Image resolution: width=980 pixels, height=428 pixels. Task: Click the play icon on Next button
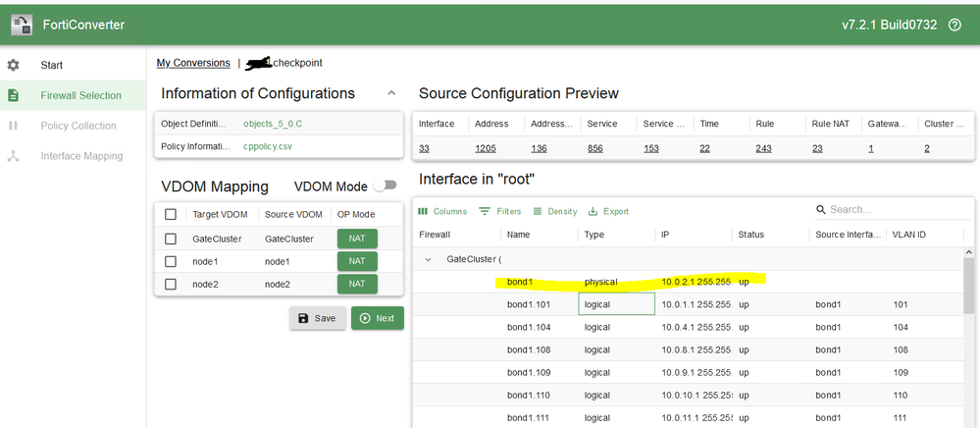(365, 318)
